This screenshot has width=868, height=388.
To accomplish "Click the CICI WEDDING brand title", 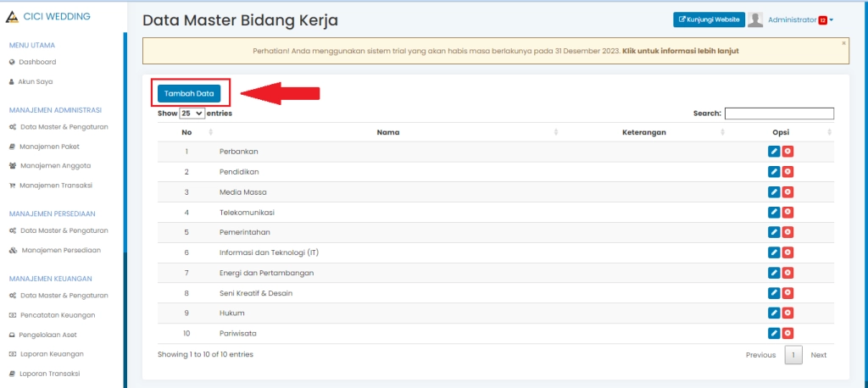I will pos(57,17).
